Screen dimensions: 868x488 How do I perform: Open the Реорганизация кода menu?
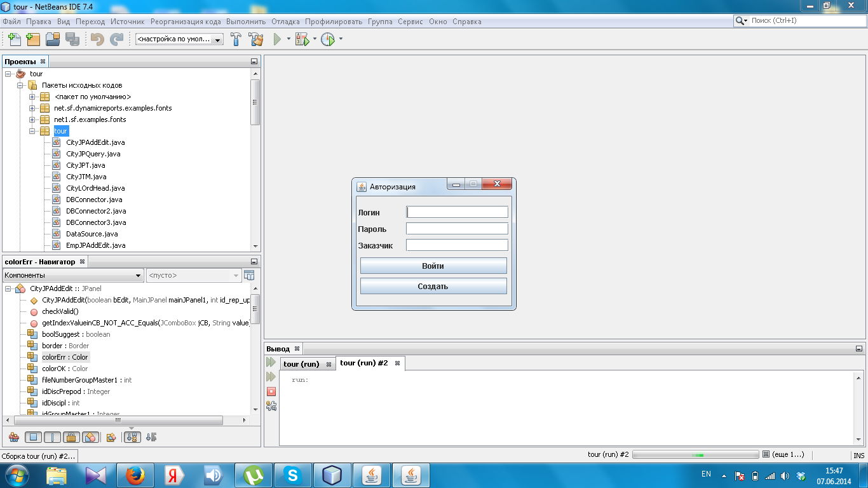tap(186, 22)
